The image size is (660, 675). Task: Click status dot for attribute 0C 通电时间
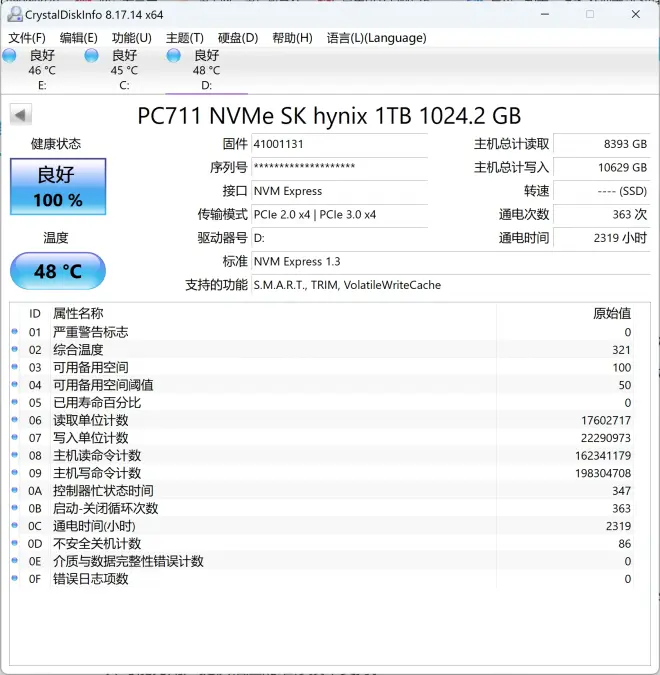coord(15,526)
